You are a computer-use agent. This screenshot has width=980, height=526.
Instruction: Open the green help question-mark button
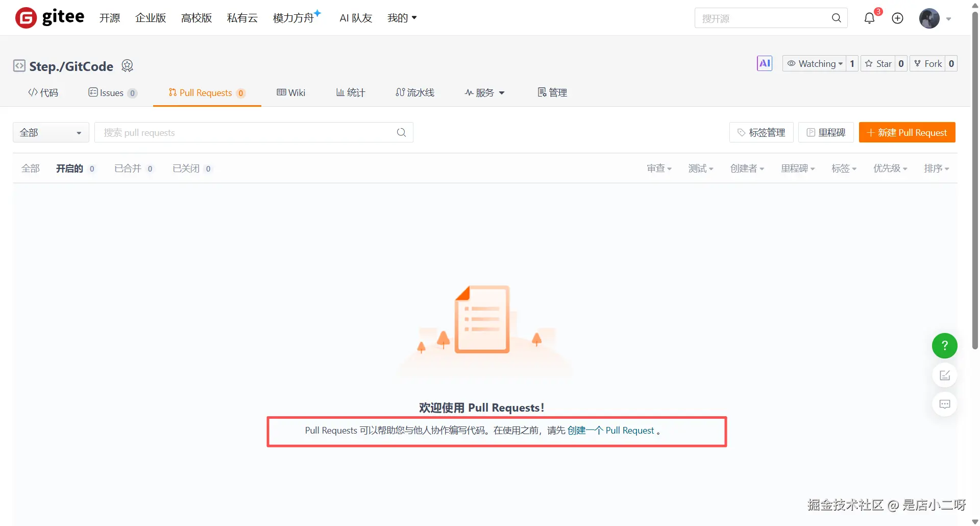pyautogui.click(x=944, y=346)
